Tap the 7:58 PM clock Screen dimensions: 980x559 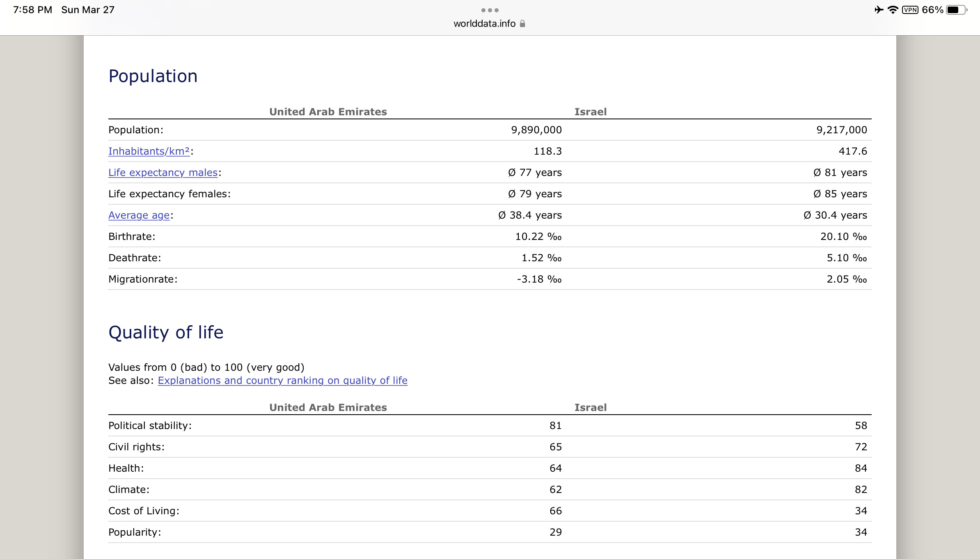point(32,10)
